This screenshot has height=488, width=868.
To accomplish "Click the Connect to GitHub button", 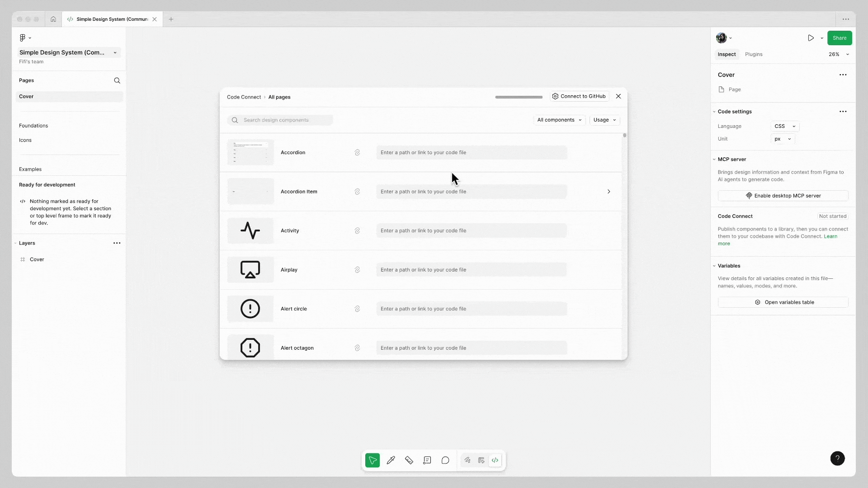I will click(x=579, y=96).
